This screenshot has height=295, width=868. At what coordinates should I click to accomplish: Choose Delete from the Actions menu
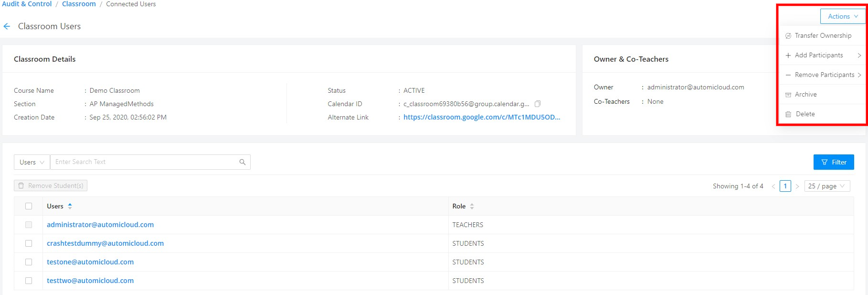pos(823,114)
